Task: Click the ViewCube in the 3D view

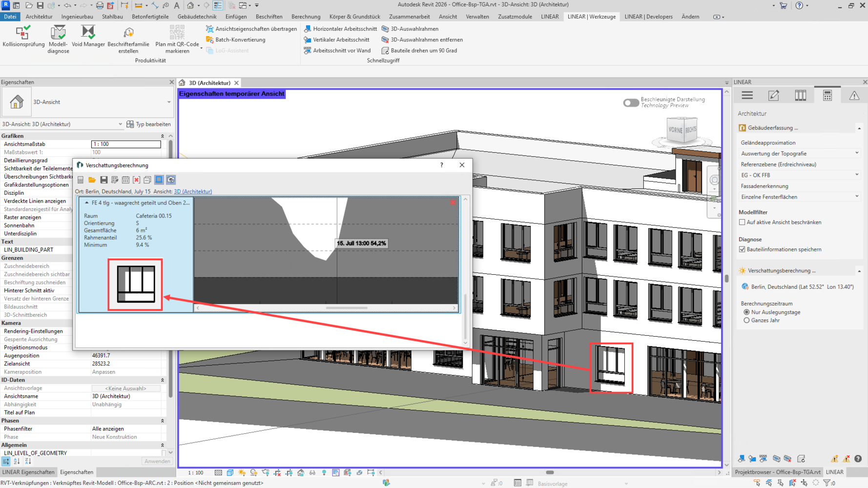Action: (x=682, y=130)
